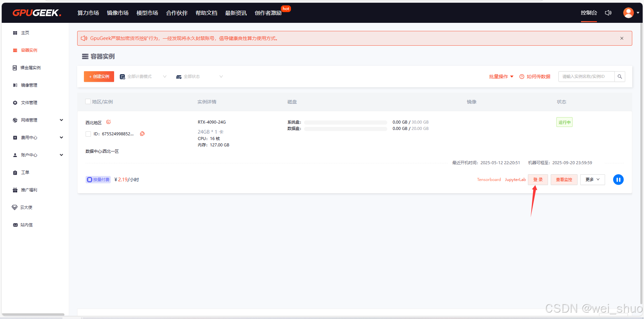Click the speaker announcement icon in top bar

coord(608,13)
